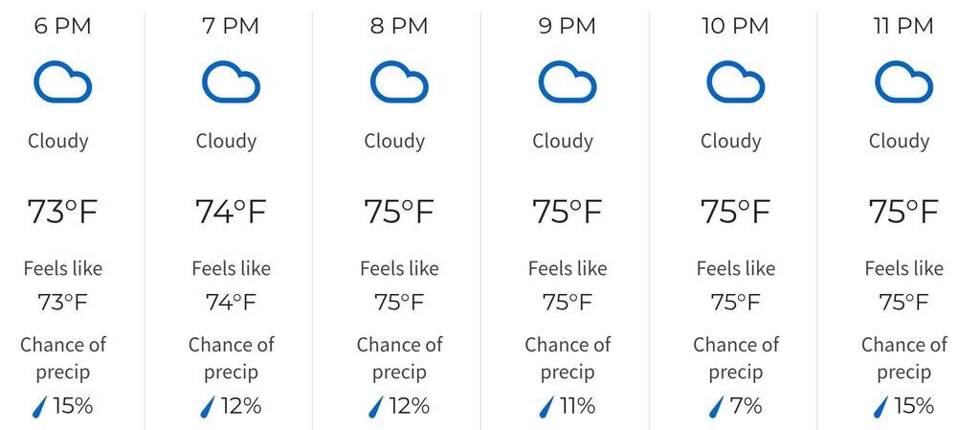Image resolution: width=980 pixels, height=430 pixels.
Task: Click the Chance of precip label under 9 PM
Action: pyautogui.click(x=568, y=358)
